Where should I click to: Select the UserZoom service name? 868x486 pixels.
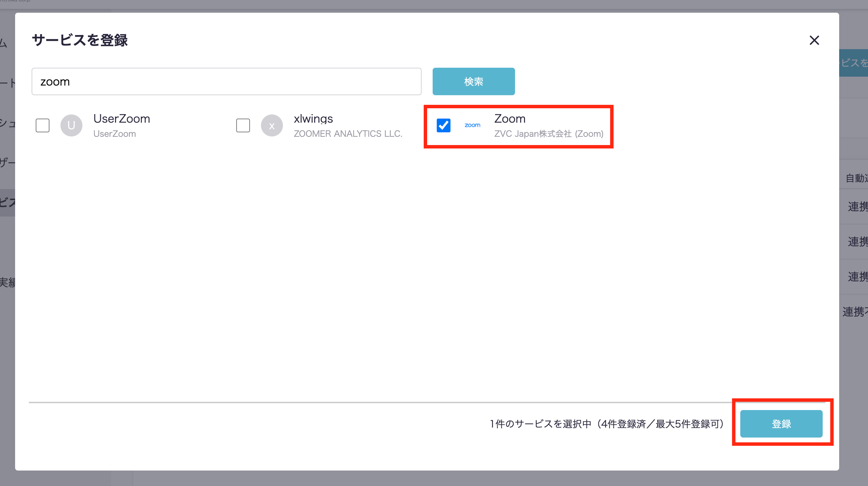[x=122, y=119]
